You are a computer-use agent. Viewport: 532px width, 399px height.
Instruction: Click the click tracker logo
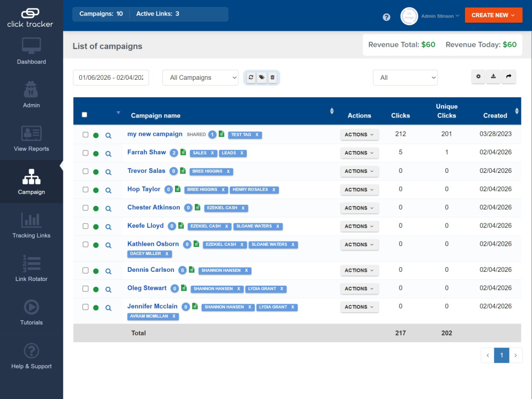coord(30,18)
